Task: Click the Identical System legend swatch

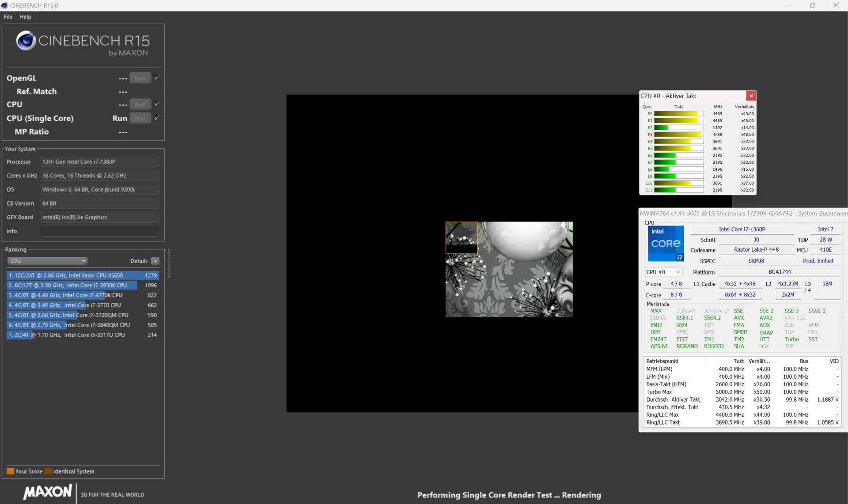Action: coord(48,471)
